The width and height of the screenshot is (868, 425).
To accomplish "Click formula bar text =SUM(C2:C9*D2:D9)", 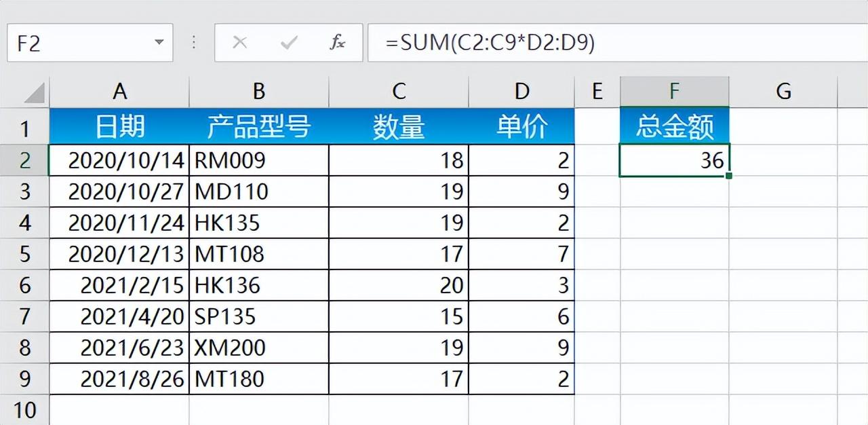I will click(x=490, y=43).
